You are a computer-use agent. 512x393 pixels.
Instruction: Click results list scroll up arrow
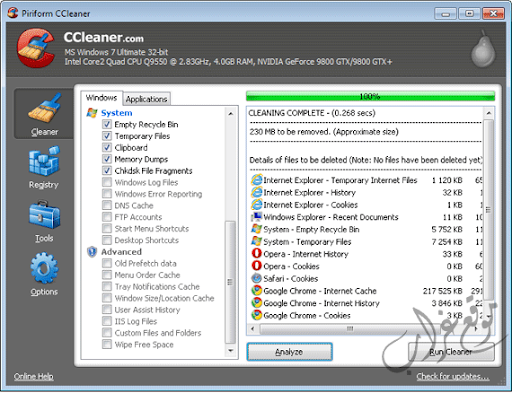pos(488,113)
